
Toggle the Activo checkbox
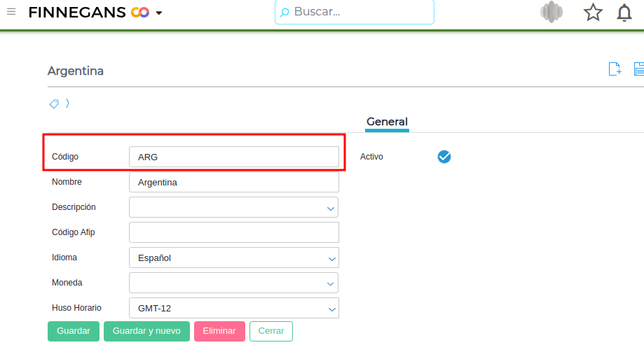pyautogui.click(x=444, y=157)
